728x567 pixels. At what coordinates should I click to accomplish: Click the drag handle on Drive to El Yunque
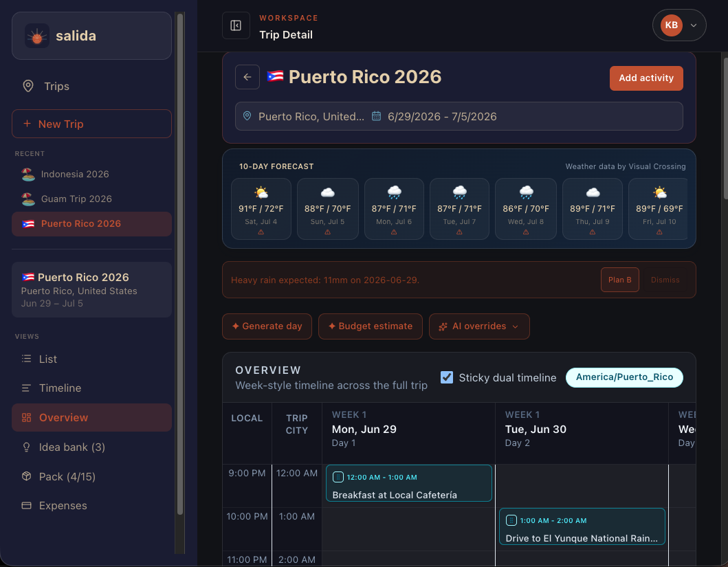click(511, 520)
